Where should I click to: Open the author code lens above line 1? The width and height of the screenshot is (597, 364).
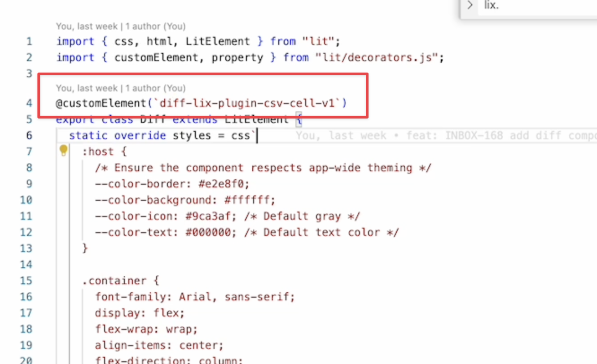coord(121,26)
